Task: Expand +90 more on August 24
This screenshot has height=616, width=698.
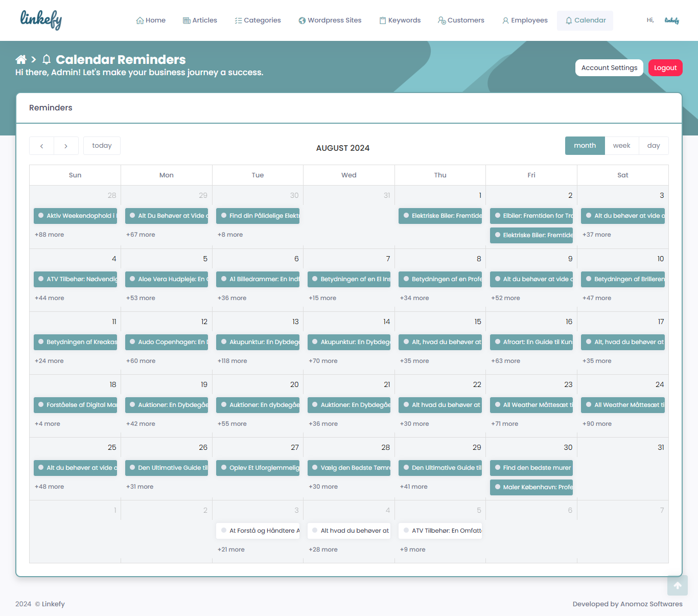Action: pyautogui.click(x=597, y=424)
